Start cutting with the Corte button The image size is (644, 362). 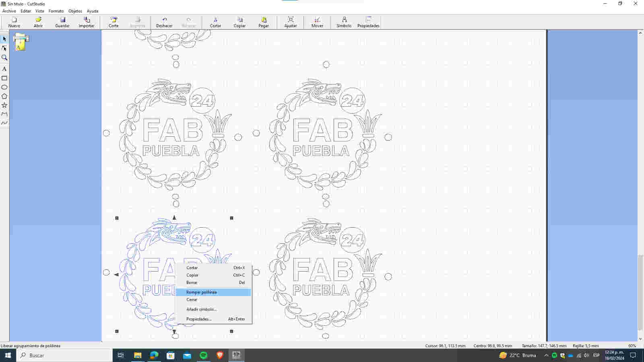pos(114,22)
